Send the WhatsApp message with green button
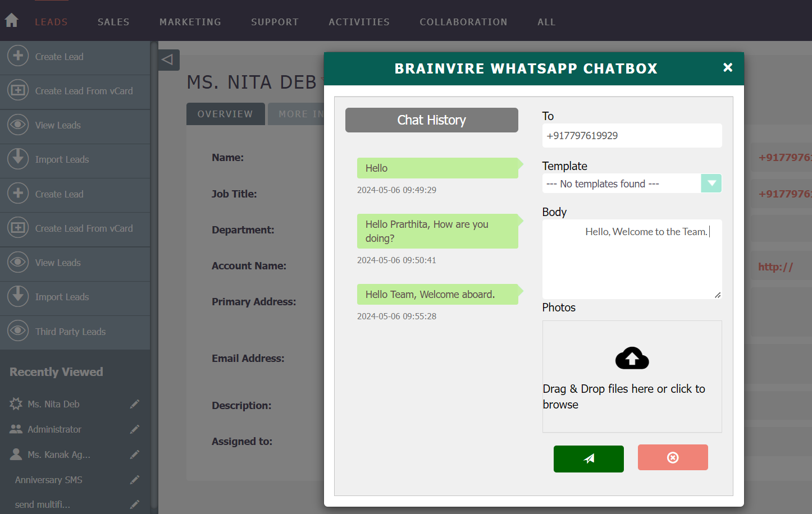 click(589, 459)
